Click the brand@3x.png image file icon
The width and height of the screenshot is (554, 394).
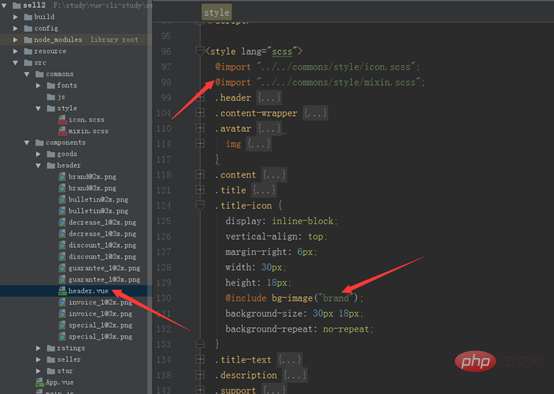63,188
